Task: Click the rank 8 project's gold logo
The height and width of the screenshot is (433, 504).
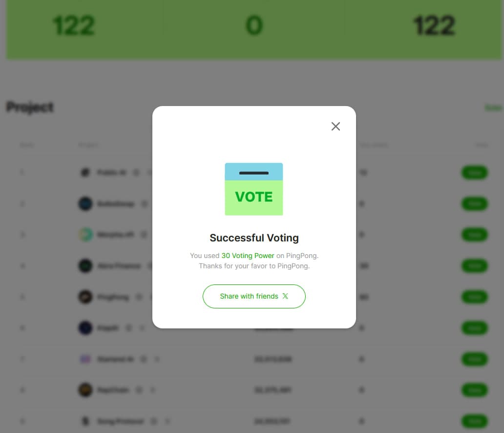Action: 85,390
